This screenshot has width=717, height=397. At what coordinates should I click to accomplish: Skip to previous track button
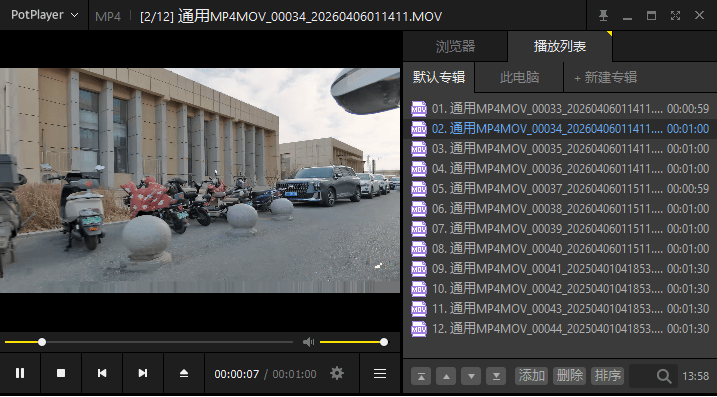coord(102,373)
